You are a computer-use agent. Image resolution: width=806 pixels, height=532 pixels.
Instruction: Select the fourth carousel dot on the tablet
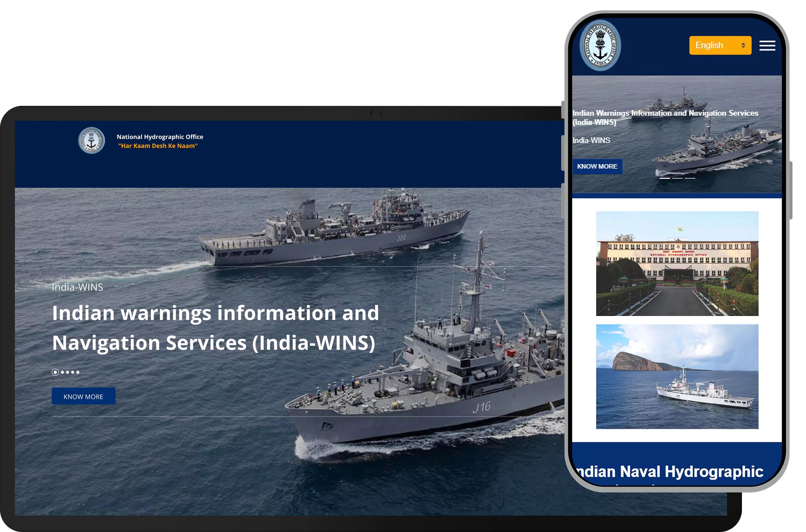tap(73, 372)
